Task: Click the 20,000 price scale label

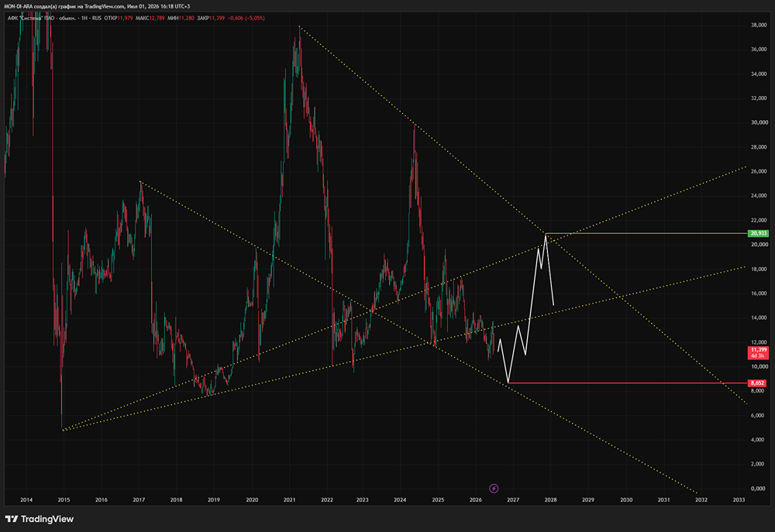Action: pyautogui.click(x=759, y=245)
